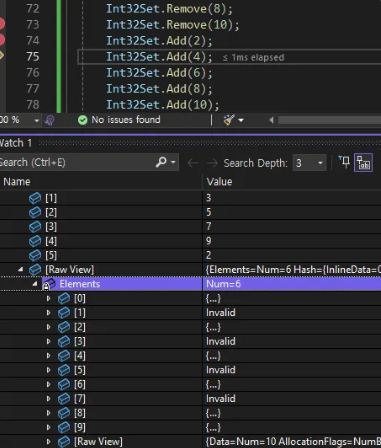
Task: Expand the Elements child [0]
Action: pos(49,298)
